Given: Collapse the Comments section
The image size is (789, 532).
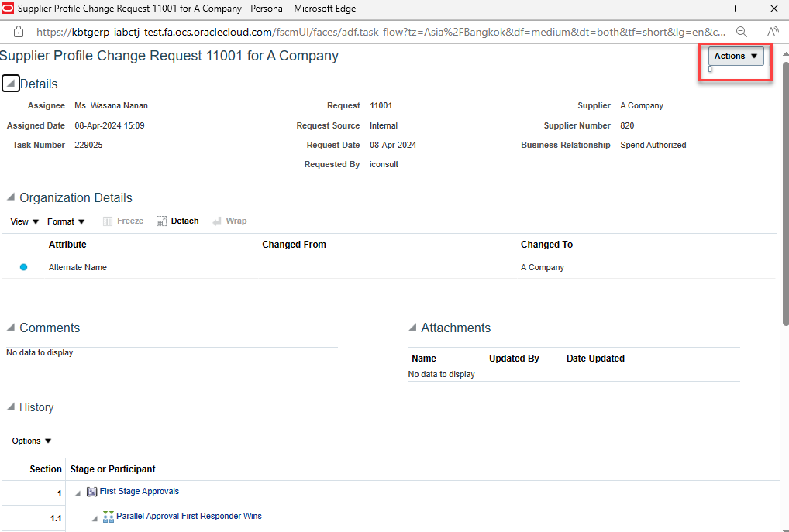Looking at the screenshot, I should 10,328.
